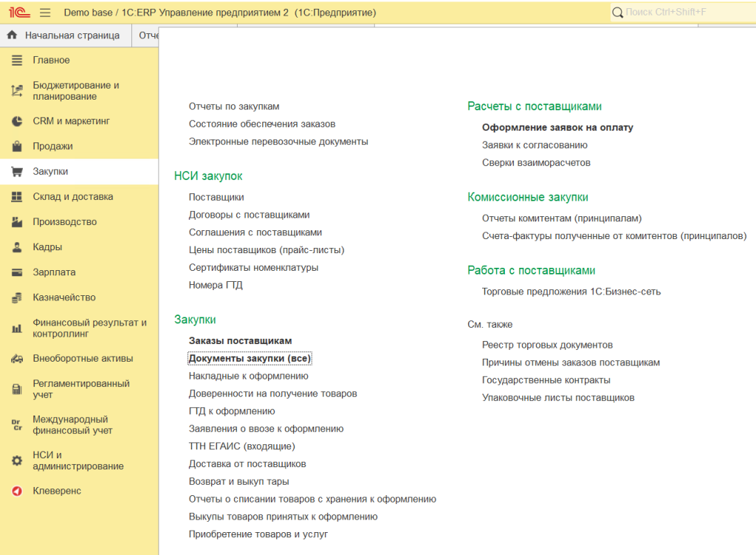Open Соглашения с поставщиками

tap(255, 232)
